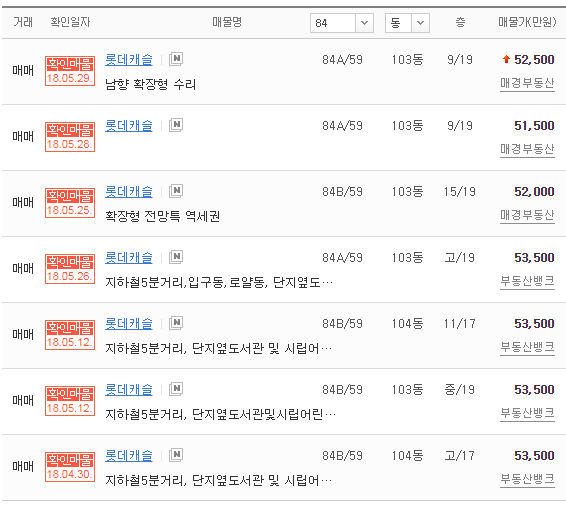This screenshot has height=511, width=566.
Task: Open 롯데캐슬 link in the 18.05.25. row
Action: (x=129, y=192)
